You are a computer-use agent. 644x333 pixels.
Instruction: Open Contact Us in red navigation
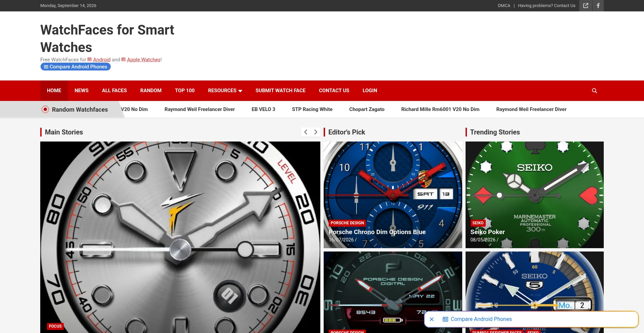[334, 91]
